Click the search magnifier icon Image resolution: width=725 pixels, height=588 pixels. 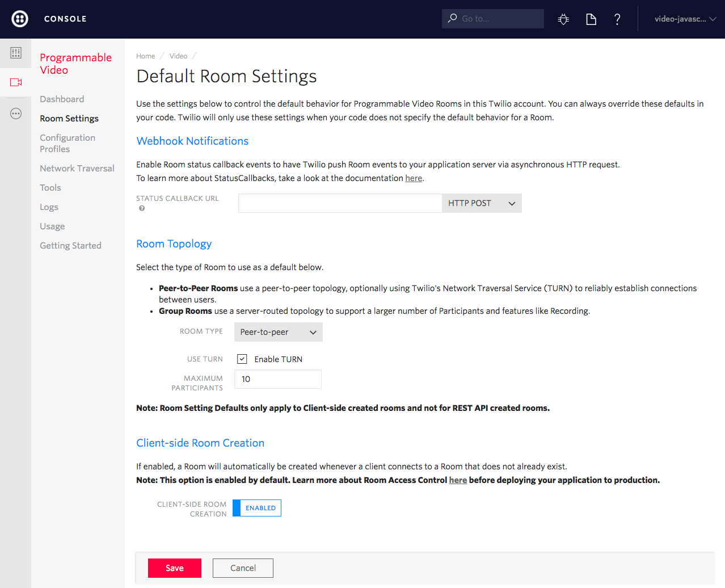coord(452,18)
